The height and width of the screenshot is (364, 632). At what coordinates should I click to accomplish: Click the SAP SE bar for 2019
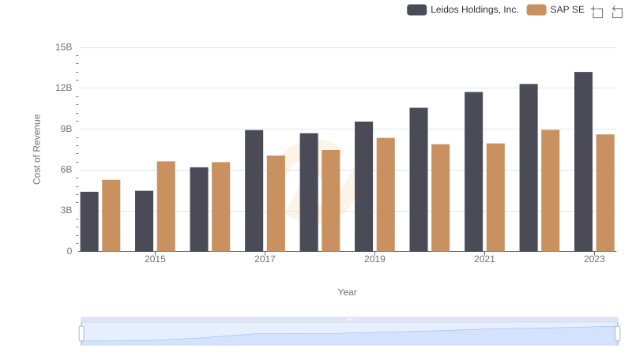click(386, 195)
